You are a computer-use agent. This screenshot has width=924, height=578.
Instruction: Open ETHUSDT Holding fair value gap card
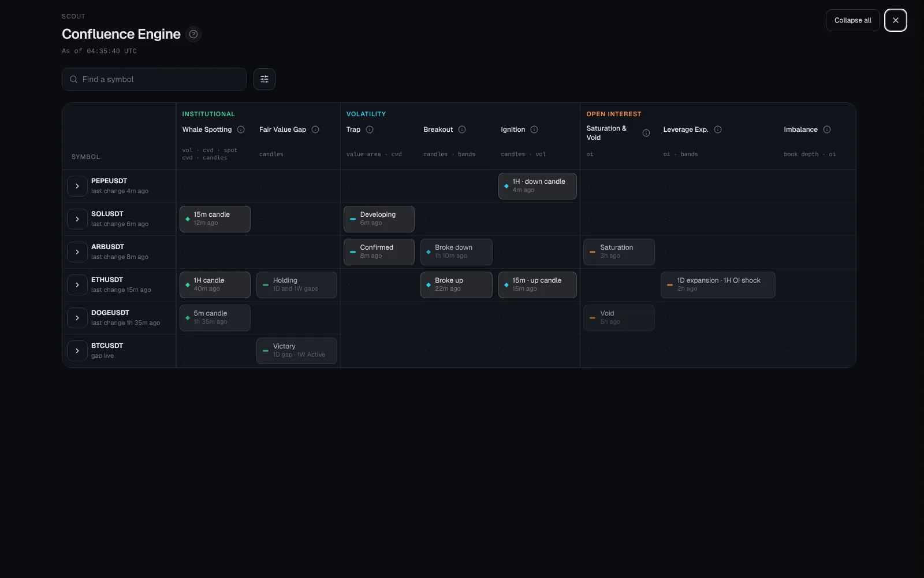click(297, 285)
